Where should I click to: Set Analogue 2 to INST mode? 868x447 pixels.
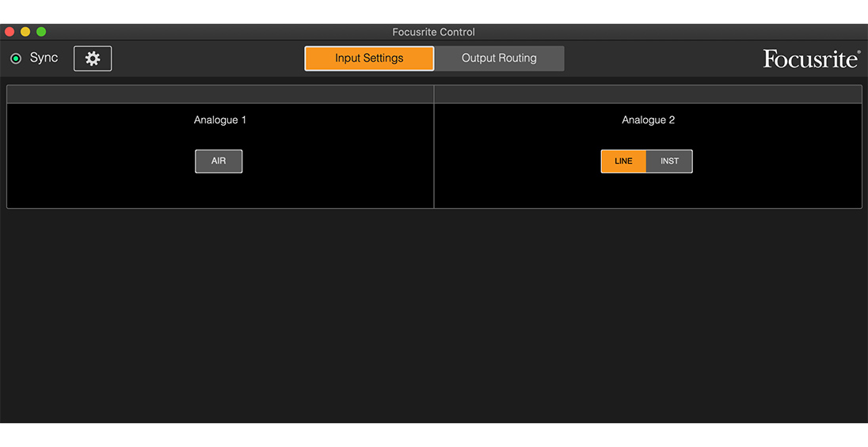[669, 161]
